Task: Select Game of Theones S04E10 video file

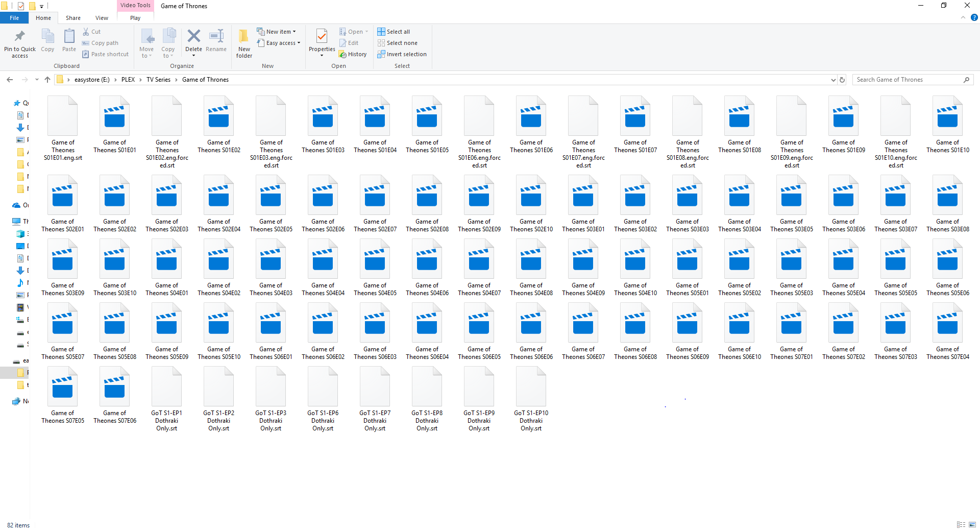Action: pyautogui.click(x=635, y=268)
